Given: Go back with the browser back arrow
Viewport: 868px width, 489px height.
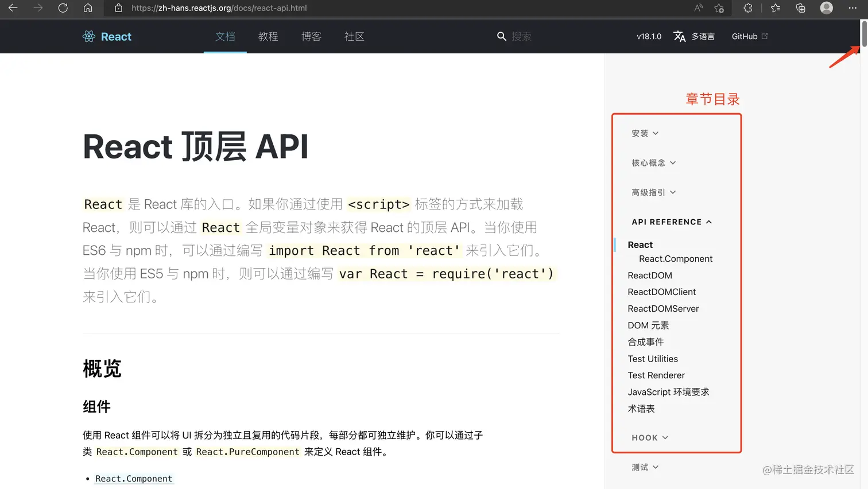Looking at the screenshot, I should click(x=13, y=8).
